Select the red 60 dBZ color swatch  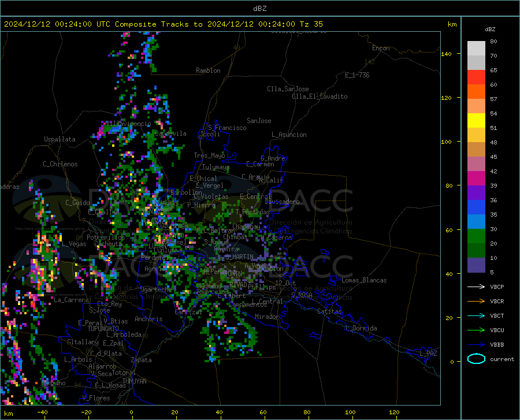tap(476, 77)
